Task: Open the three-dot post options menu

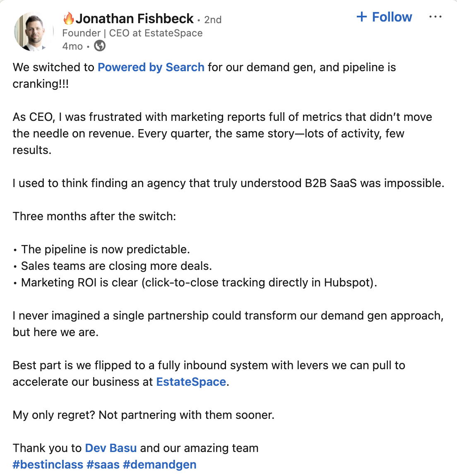Action: click(435, 17)
